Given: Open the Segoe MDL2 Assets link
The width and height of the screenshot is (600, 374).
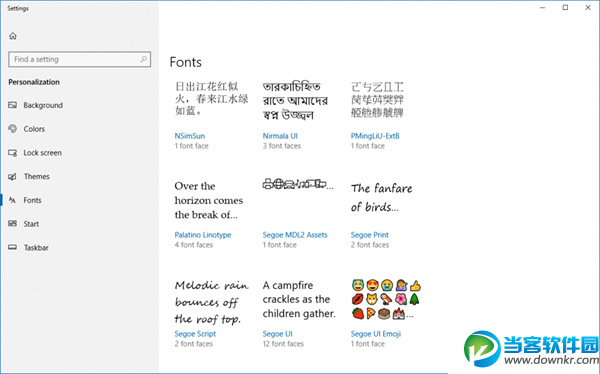Looking at the screenshot, I should pos(295,235).
